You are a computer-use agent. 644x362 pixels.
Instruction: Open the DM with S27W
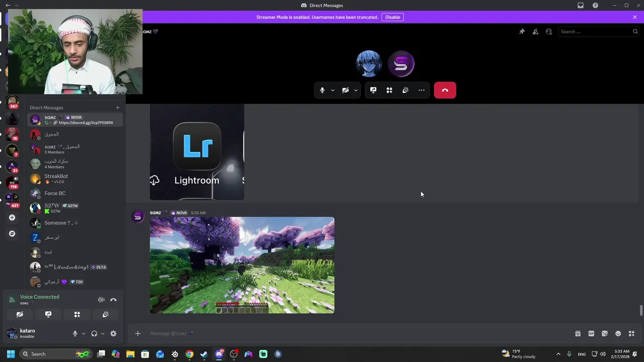tap(75, 208)
